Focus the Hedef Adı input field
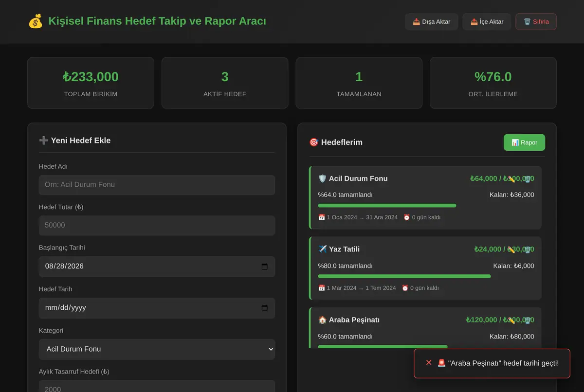584x392 pixels. coord(157,185)
